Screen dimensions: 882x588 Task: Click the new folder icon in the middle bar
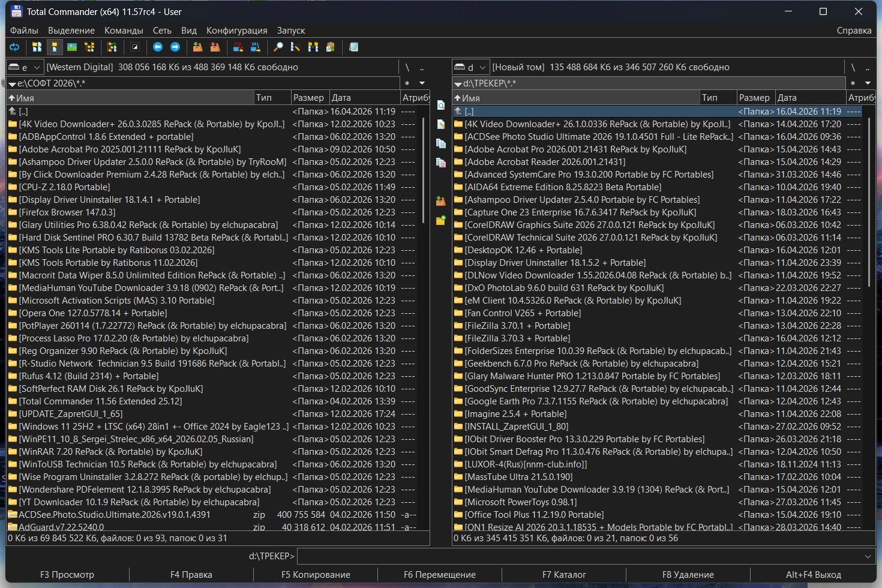click(441, 220)
